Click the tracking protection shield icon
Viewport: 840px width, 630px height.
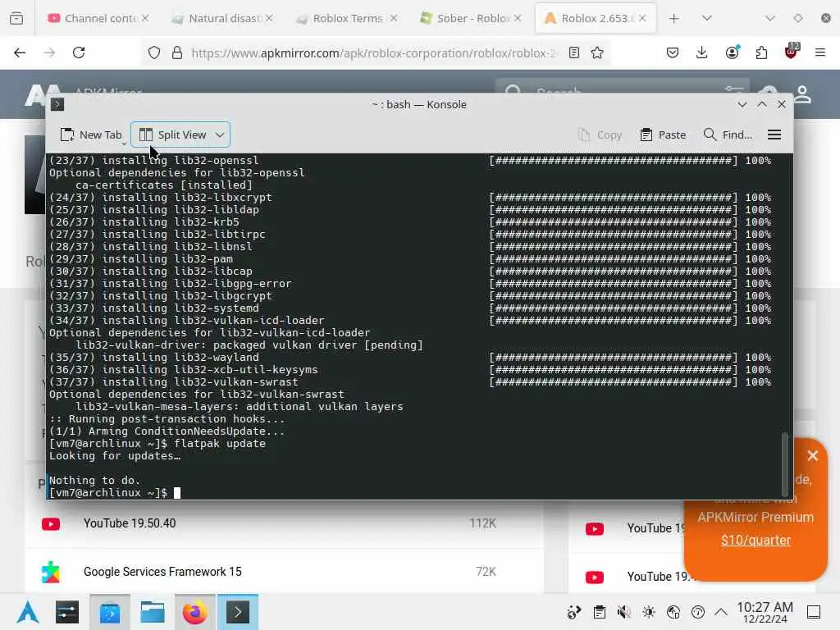(x=154, y=52)
